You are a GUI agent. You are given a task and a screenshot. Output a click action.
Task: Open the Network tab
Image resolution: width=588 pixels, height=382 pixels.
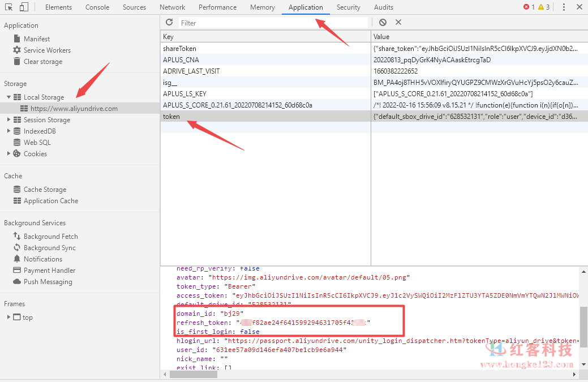[x=172, y=7]
